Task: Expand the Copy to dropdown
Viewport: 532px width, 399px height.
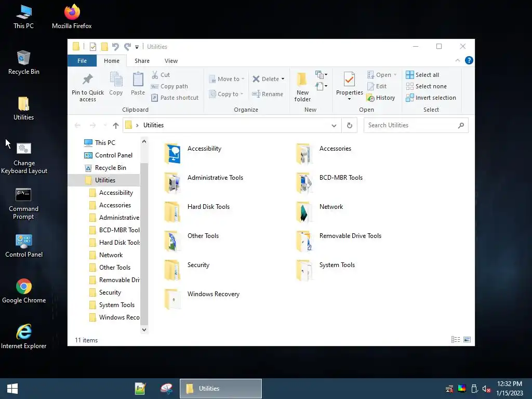Action: tap(242, 94)
